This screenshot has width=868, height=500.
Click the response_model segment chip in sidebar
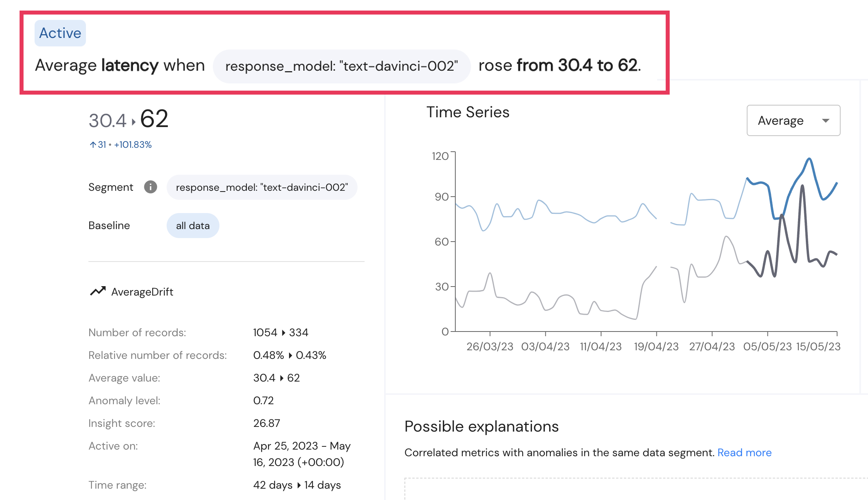point(262,187)
